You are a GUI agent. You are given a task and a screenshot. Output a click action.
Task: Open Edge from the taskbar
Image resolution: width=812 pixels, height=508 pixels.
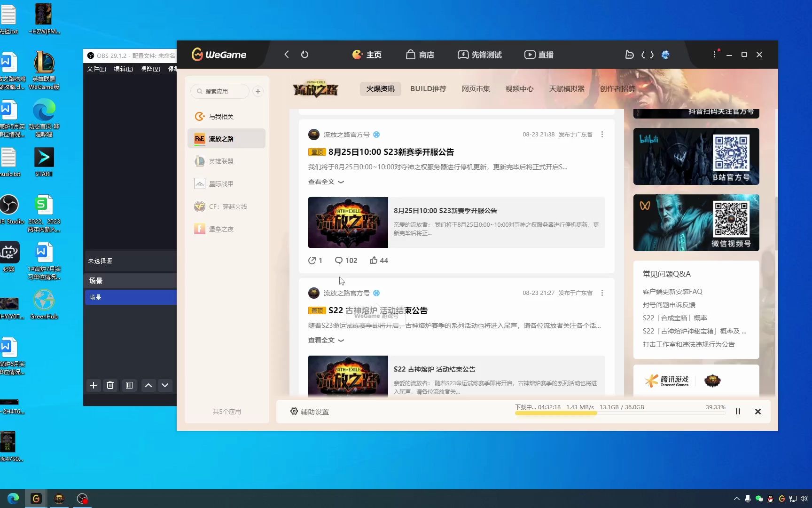coord(13,499)
